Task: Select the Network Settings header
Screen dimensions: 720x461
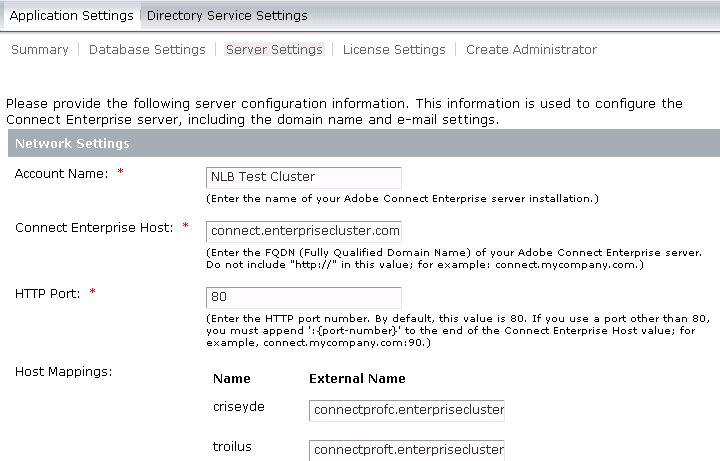Action: (x=364, y=143)
